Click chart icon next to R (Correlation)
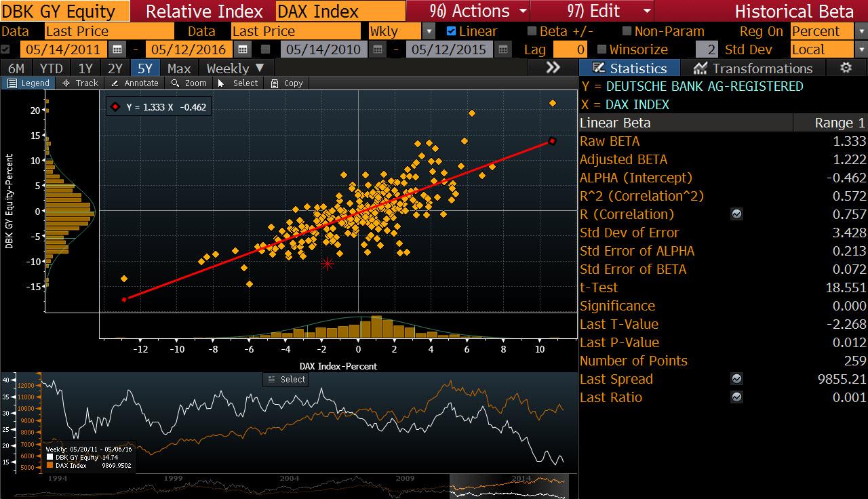The image size is (868, 499). (736, 214)
